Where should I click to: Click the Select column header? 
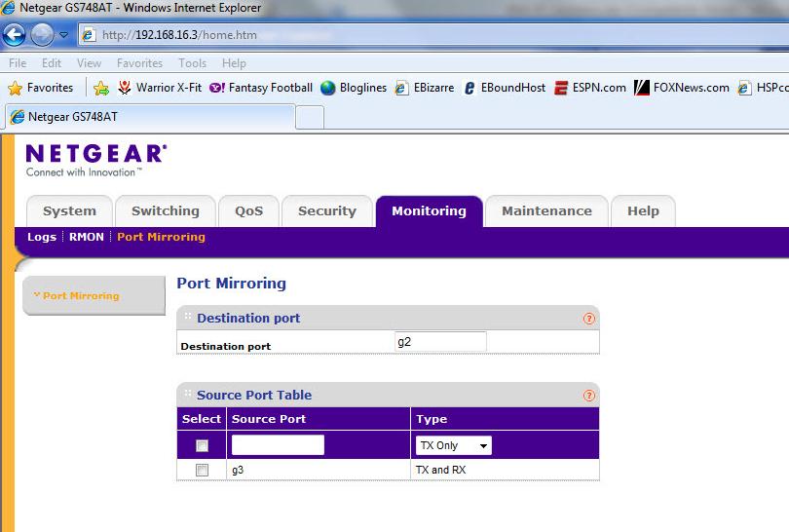(x=202, y=419)
